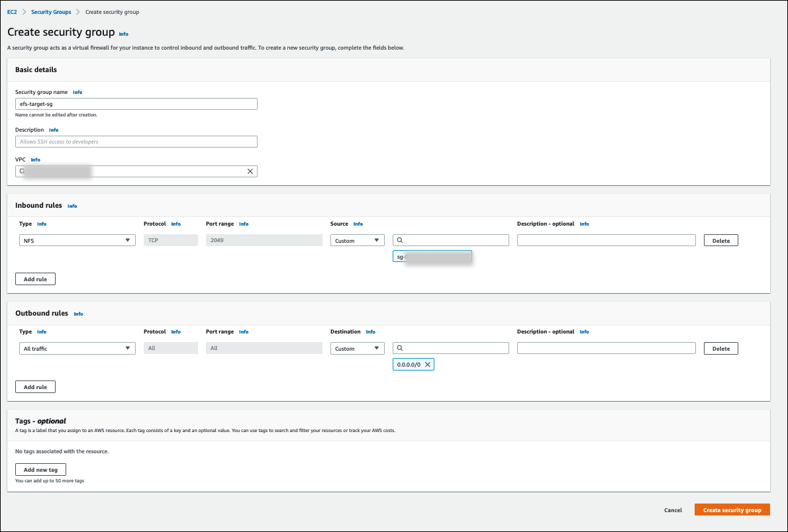Open the outbound Destination Custom dropdown

pos(357,349)
